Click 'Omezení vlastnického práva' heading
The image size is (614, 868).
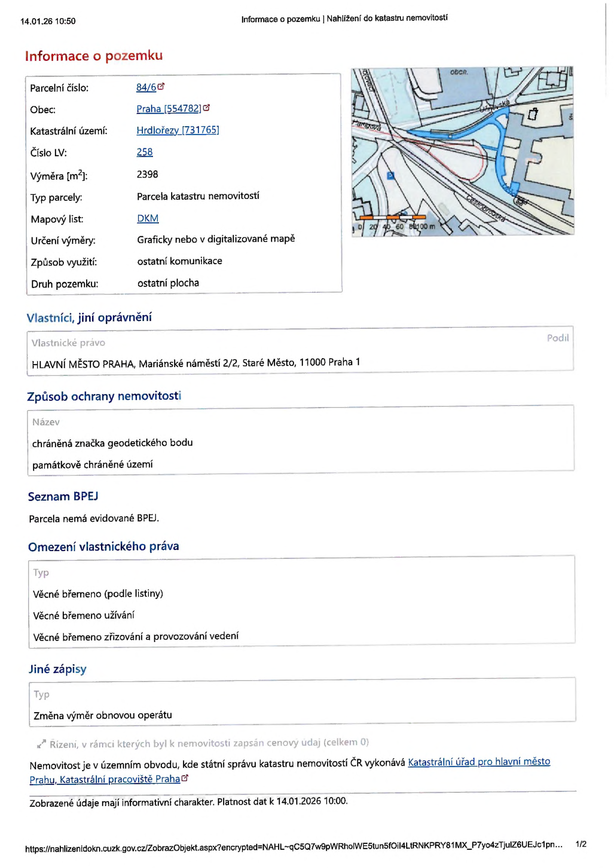tap(103, 547)
